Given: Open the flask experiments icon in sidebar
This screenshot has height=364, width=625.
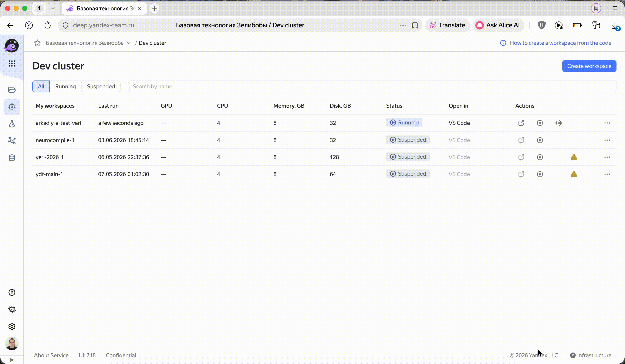Looking at the screenshot, I should pos(12,124).
